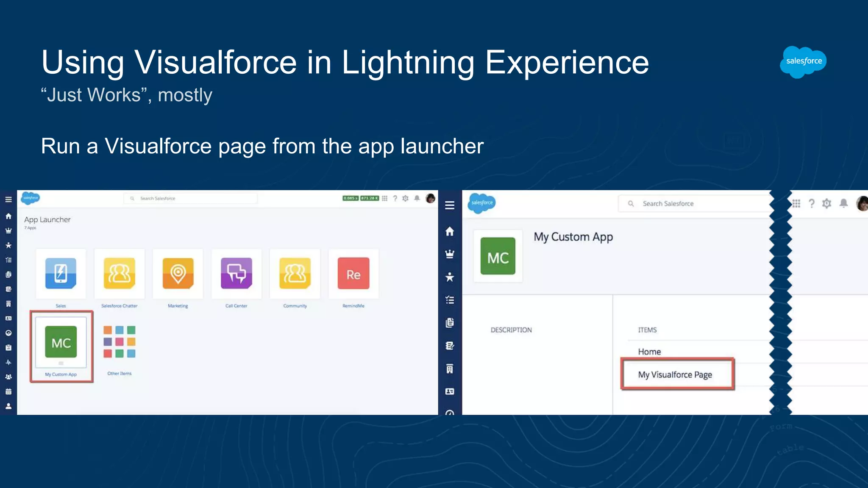Launch the Marketing app tile

(178, 274)
